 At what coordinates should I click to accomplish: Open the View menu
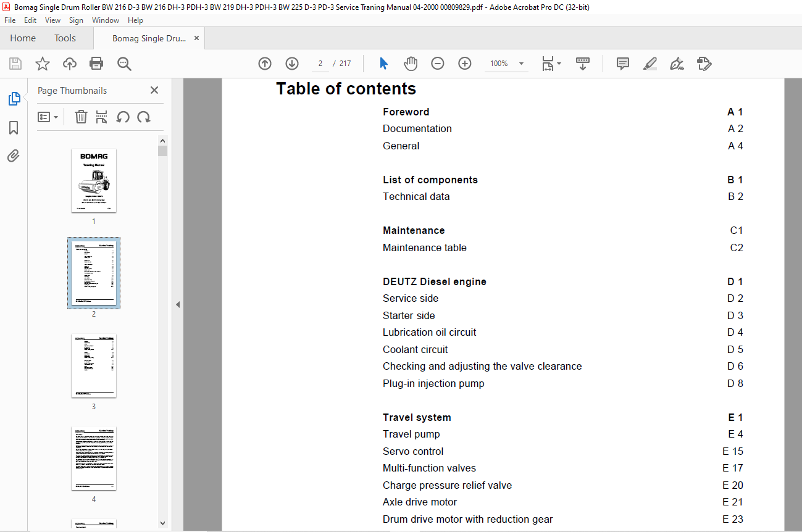(53, 20)
